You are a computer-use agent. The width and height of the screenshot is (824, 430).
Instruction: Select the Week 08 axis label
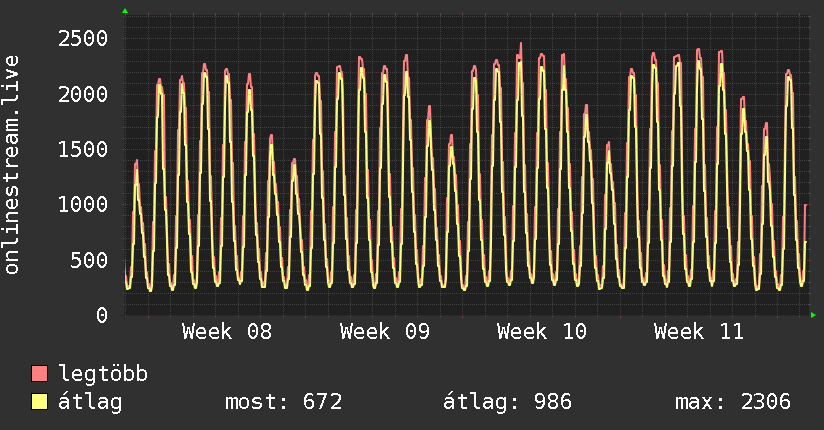pos(227,332)
